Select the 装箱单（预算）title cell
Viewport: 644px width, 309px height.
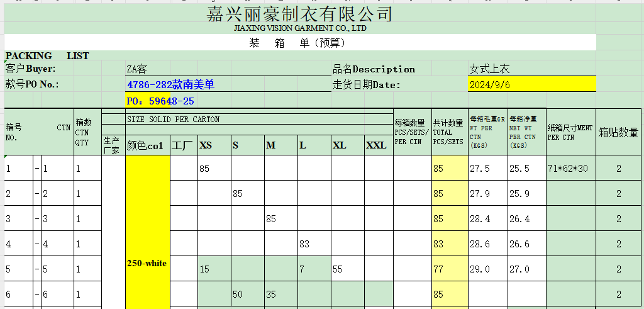297,43
